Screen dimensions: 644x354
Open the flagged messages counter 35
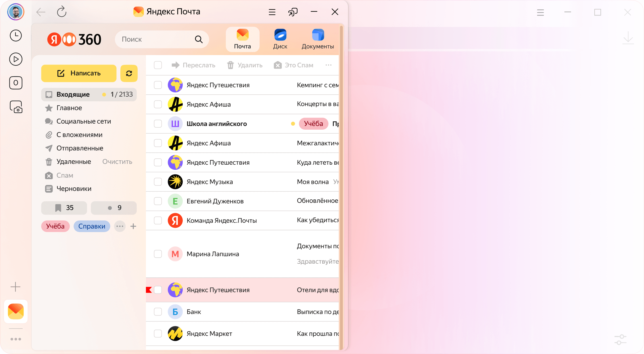tap(64, 208)
